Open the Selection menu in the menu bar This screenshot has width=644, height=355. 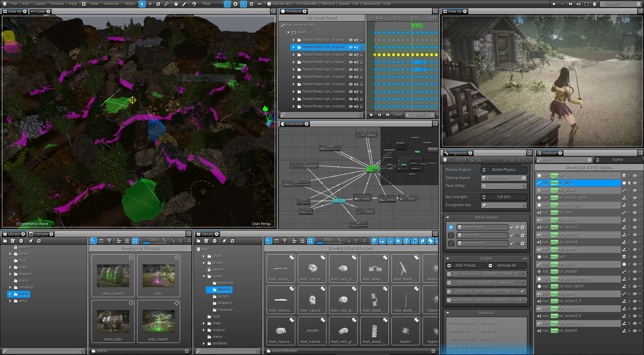click(111, 4)
